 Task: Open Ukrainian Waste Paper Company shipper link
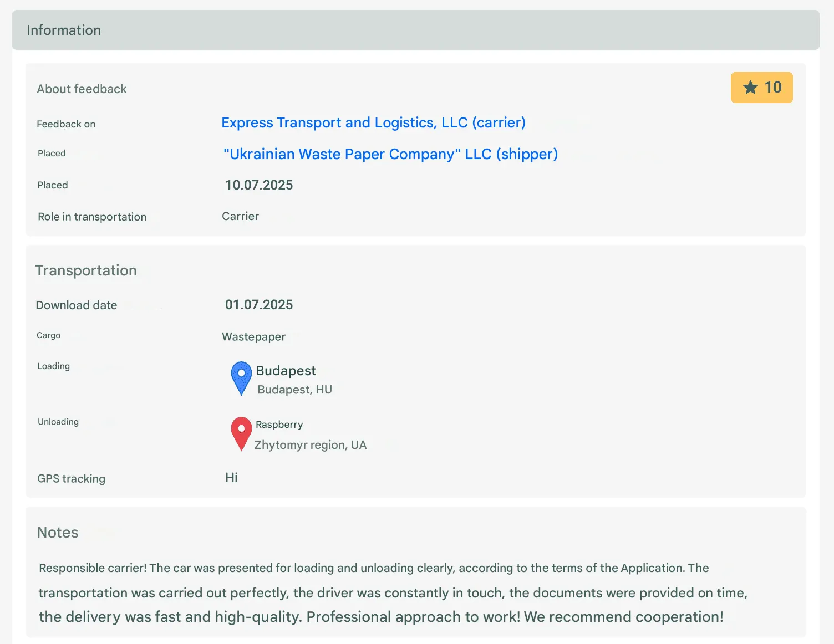(x=390, y=154)
